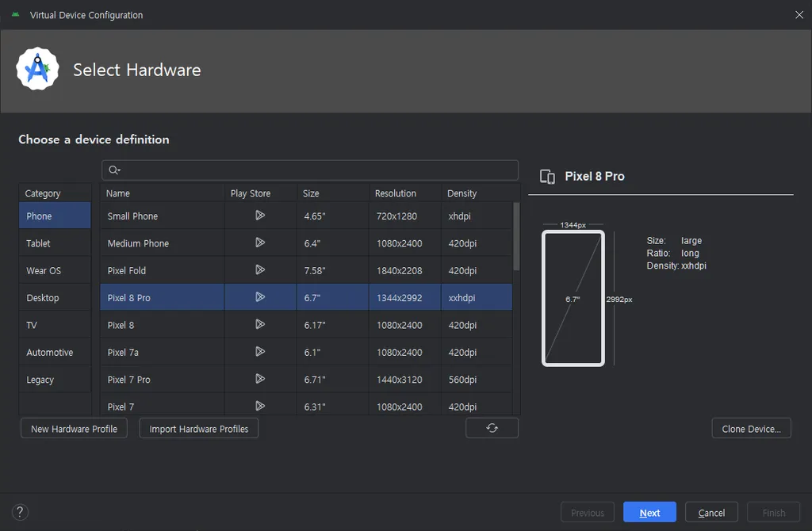The height and width of the screenshot is (531, 812).
Task: Click Play Store icon in Pixel 7a row
Action: click(260, 352)
